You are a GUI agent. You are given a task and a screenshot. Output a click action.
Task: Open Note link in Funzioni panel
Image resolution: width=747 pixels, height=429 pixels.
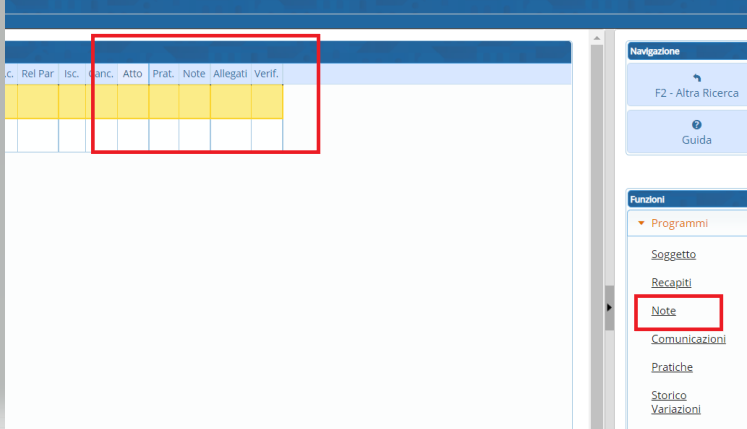pyautogui.click(x=663, y=311)
